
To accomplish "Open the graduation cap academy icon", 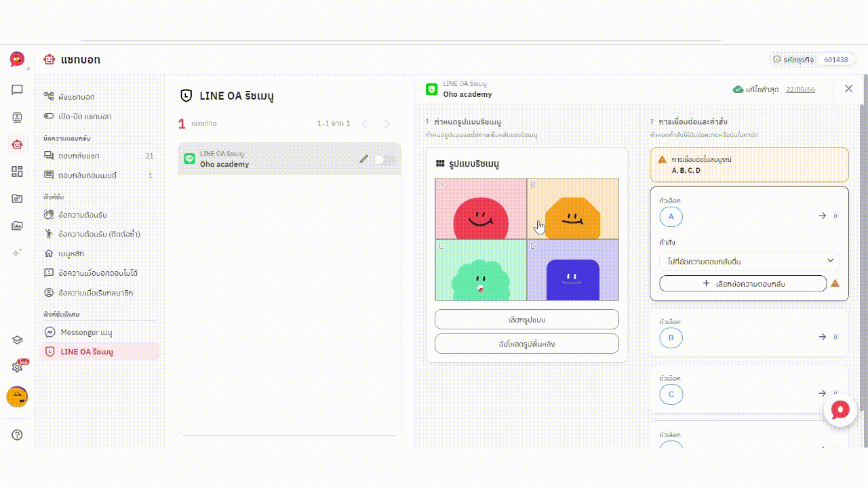I will point(17,340).
